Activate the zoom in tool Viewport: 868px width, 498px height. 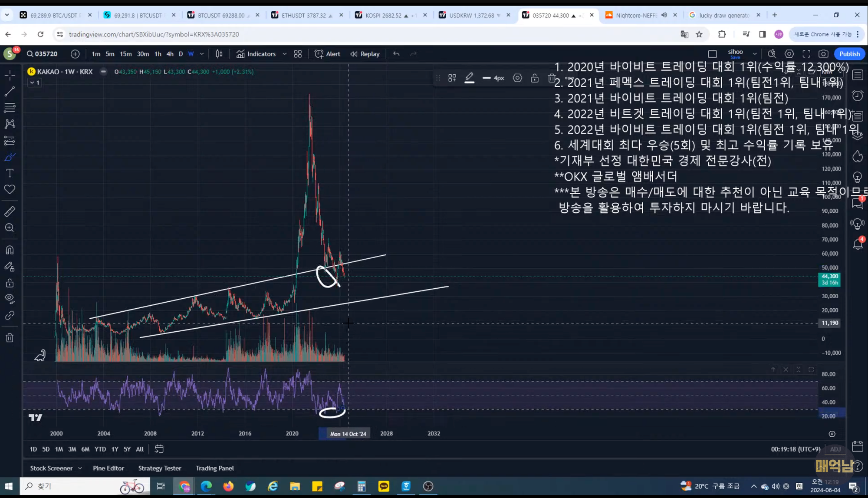click(10, 228)
